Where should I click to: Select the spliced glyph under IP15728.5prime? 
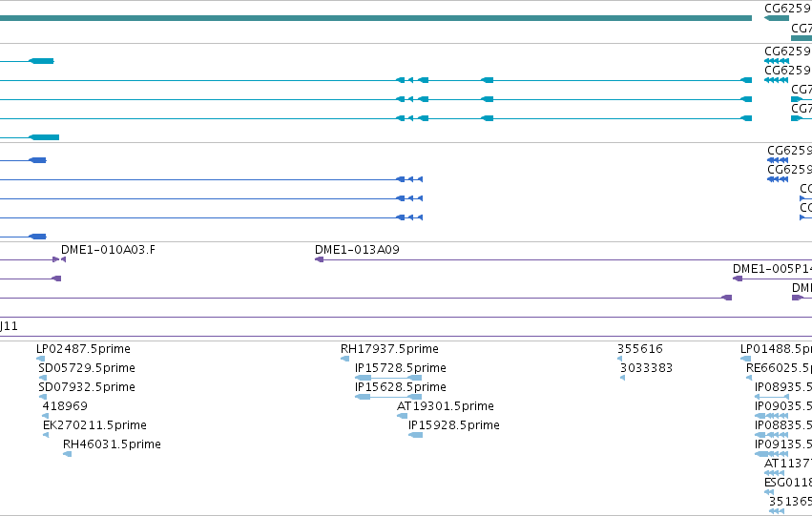[x=388, y=378]
